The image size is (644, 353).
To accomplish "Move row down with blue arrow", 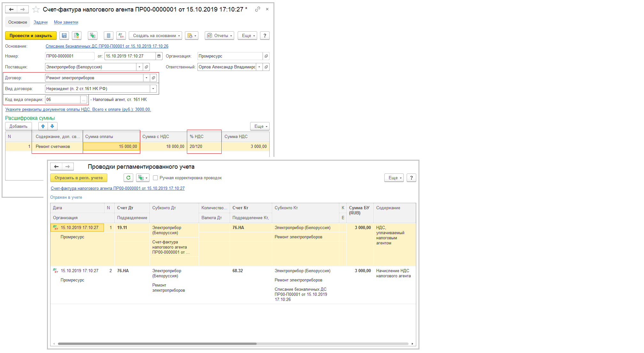I will point(52,126).
